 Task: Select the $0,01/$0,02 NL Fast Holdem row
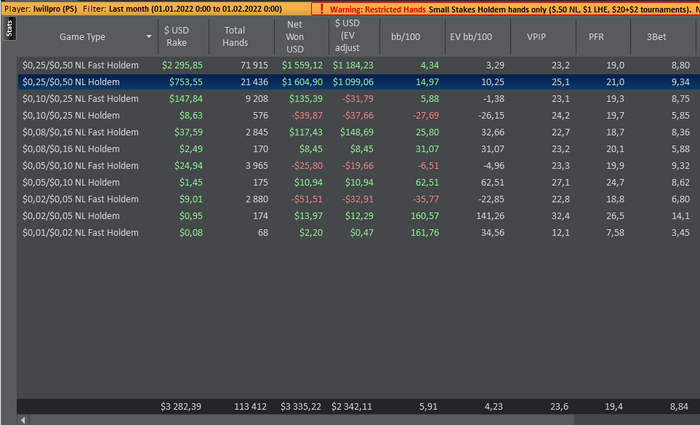[357, 233]
